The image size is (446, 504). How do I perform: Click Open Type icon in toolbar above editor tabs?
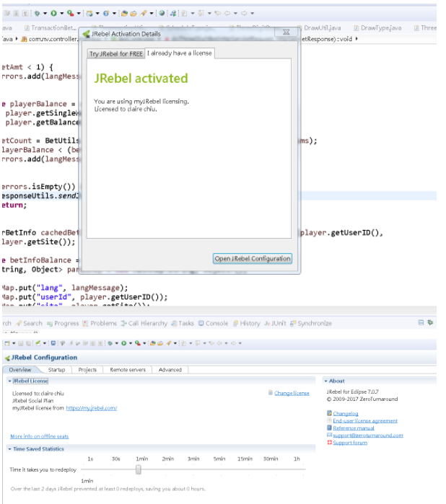124,13
